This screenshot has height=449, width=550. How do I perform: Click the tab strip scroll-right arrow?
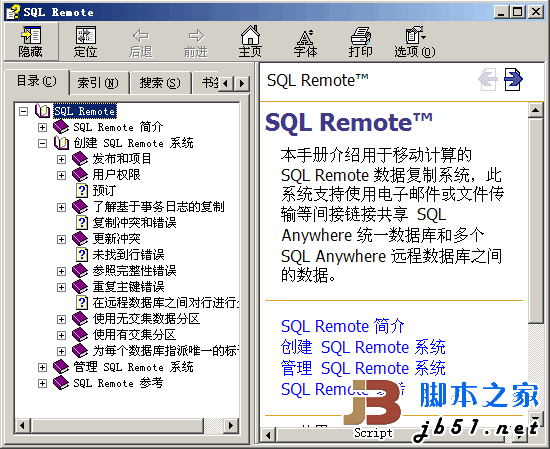click(242, 84)
